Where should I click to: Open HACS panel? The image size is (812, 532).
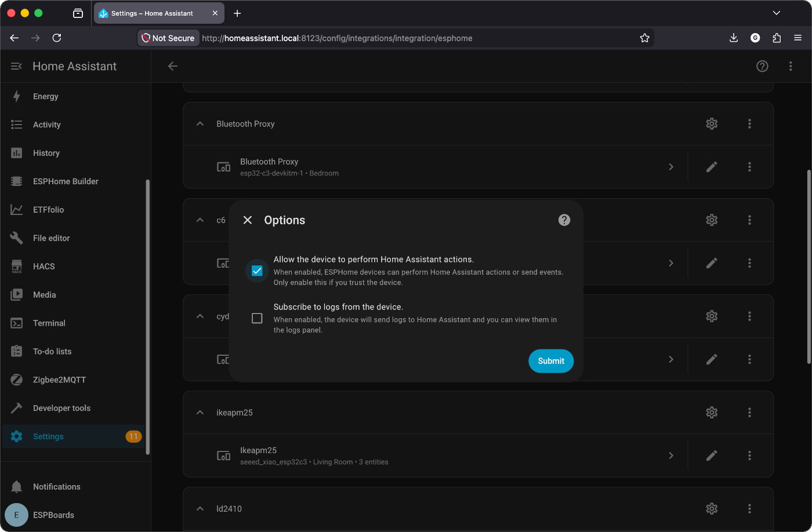[73, 267]
